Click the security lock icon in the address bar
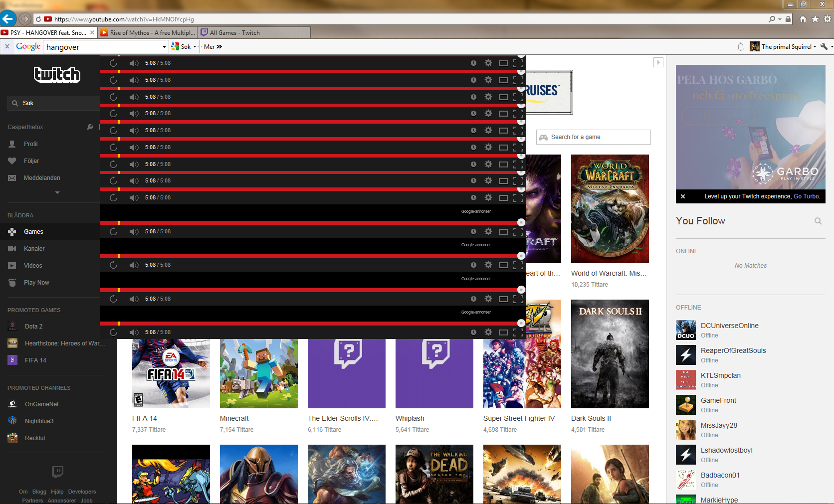The width and height of the screenshot is (834, 504). click(x=788, y=19)
